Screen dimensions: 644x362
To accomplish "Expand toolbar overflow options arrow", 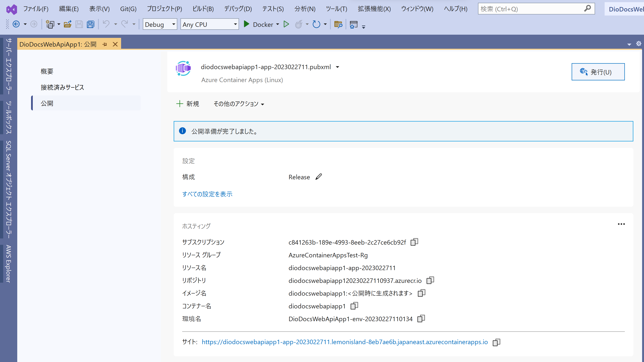I will coord(364,27).
